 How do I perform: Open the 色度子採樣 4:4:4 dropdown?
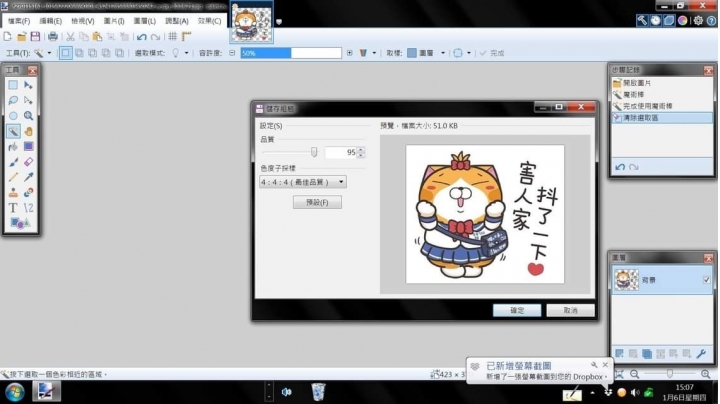(x=303, y=182)
